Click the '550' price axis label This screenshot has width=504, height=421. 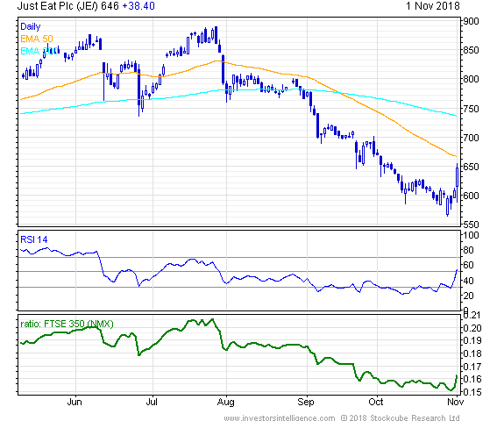471,225
